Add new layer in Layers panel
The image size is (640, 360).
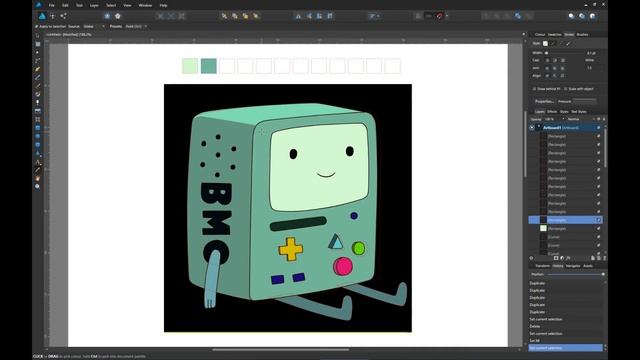click(x=593, y=258)
